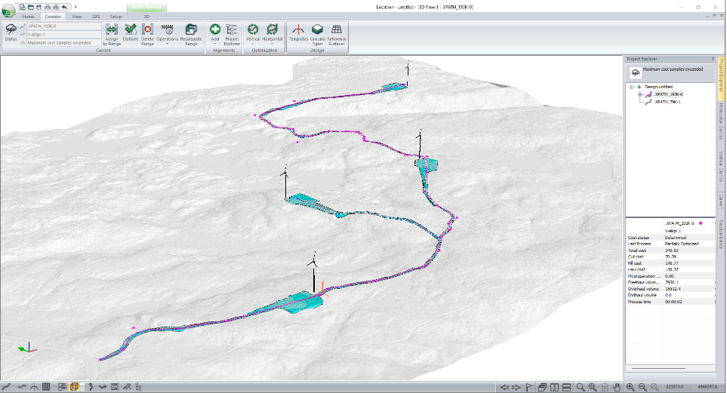Image resolution: width=727 pixels, height=393 pixels.
Task: Open the Operations dropdown menu
Action: pos(167,34)
